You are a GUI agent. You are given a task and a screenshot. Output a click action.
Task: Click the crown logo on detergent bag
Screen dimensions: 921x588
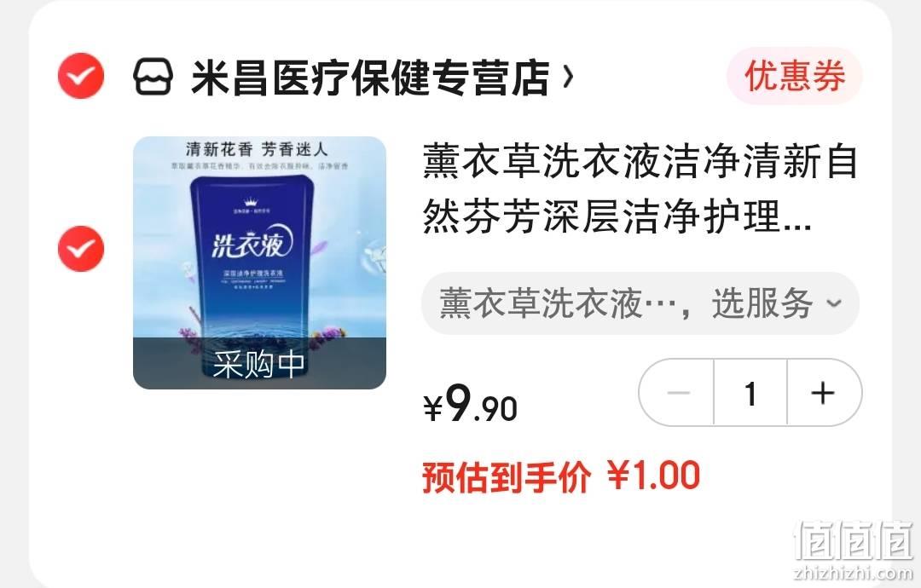click(251, 203)
